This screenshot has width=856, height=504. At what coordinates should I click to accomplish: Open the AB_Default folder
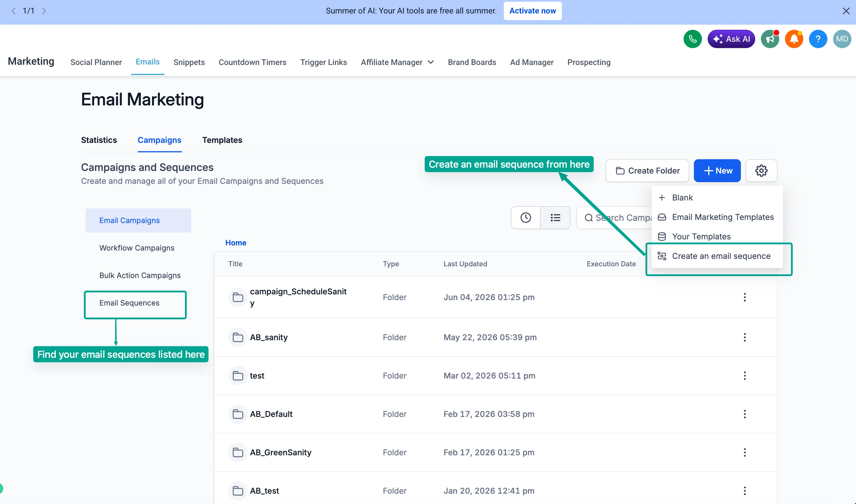point(271,414)
